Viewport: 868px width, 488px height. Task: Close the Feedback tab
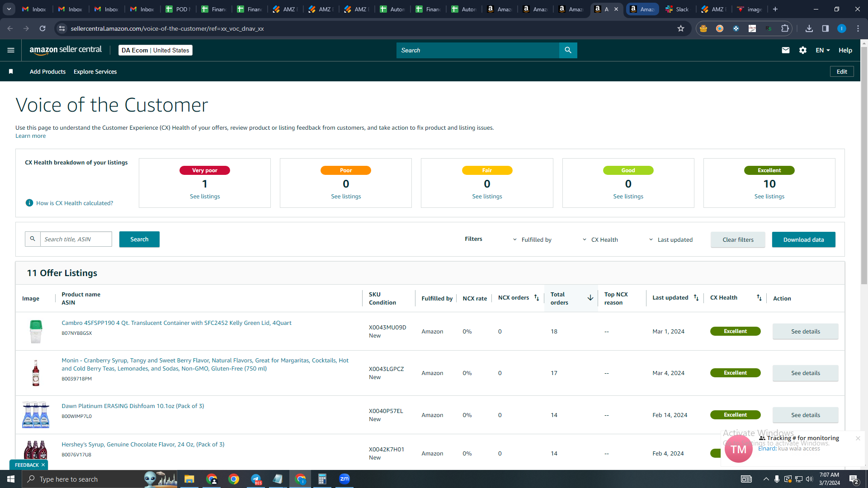[43, 465]
